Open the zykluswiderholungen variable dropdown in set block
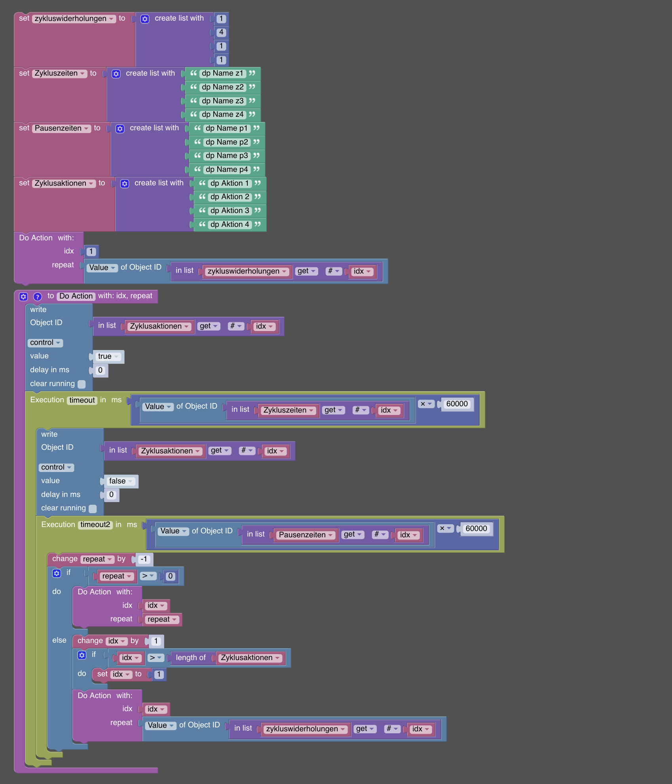 coord(74,19)
